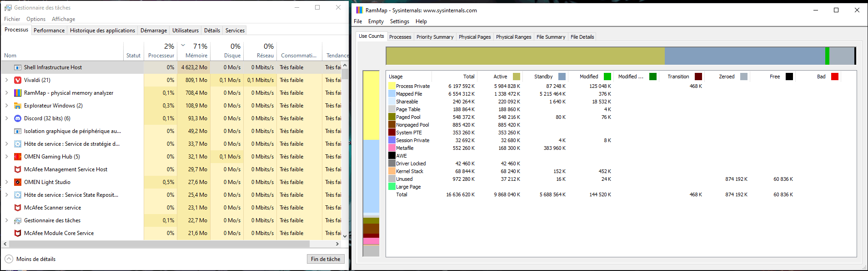Expand the Explorateur Windows (2) group
868x271 pixels.
pyautogui.click(x=6, y=106)
